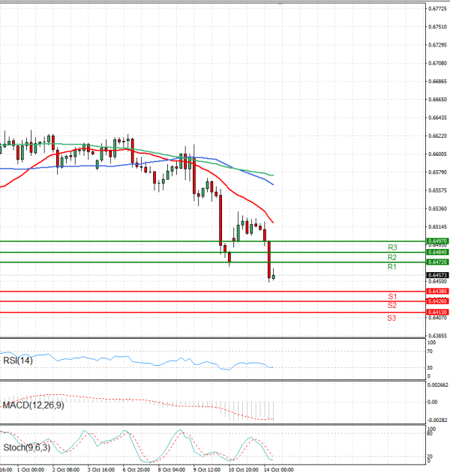
Task: Click the 14 Oct 00:00 time axis label
Action: 278,471
